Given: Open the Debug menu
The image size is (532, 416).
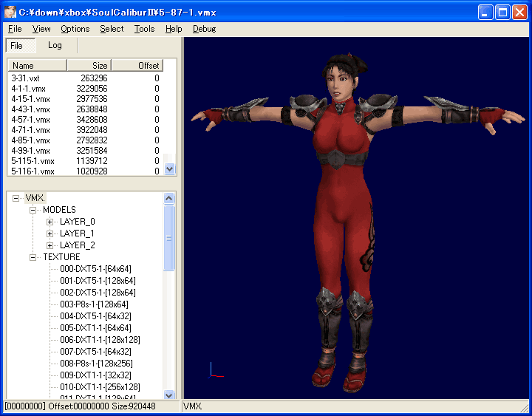Looking at the screenshot, I should pyautogui.click(x=204, y=29).
